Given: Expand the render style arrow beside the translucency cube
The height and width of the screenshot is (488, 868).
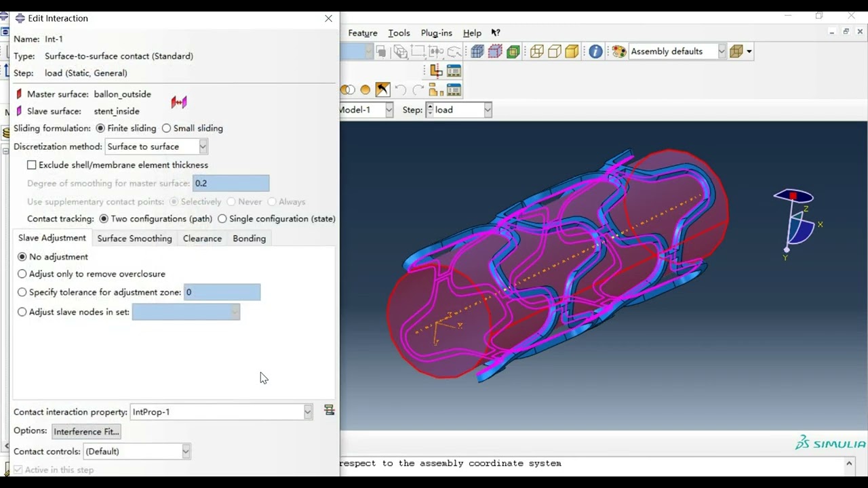Looking at the screenshot, I should coord(749,52).
